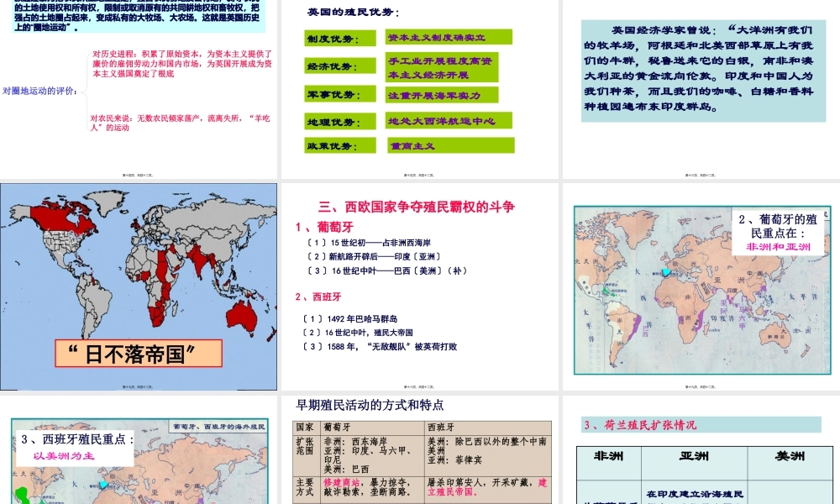Open the slide 英国的殖民优势
The height and width of the screenshot is (504, 840).
419,89
